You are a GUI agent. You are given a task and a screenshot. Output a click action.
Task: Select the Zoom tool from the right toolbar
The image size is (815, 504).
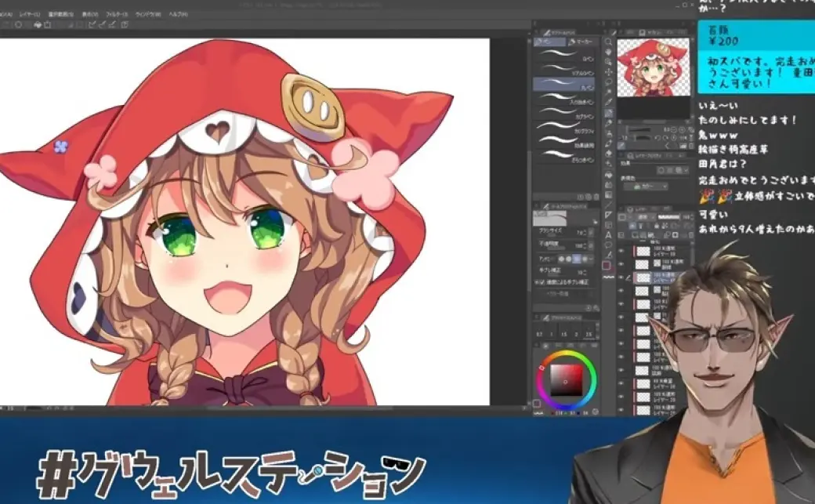tap(608, 42)
